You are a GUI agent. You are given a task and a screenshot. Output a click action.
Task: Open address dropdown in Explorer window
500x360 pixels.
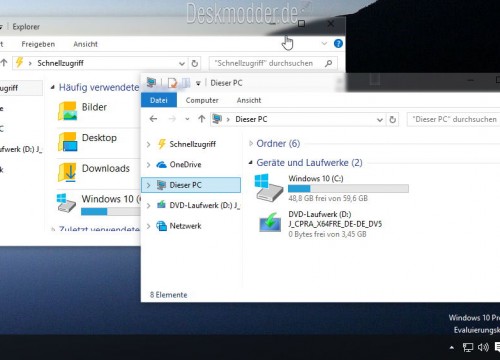click(x=182, y=63)
